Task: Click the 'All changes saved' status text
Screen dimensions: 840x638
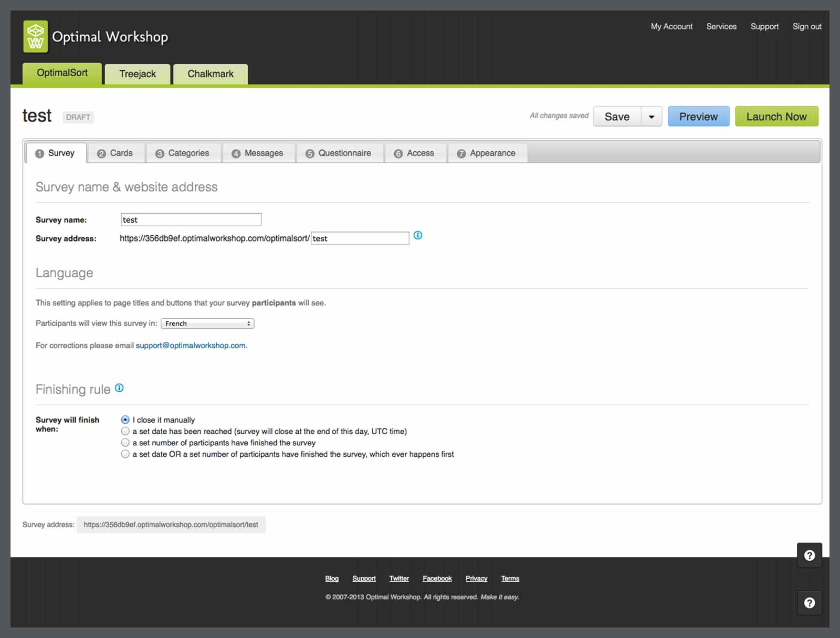Action: [559, 116]
